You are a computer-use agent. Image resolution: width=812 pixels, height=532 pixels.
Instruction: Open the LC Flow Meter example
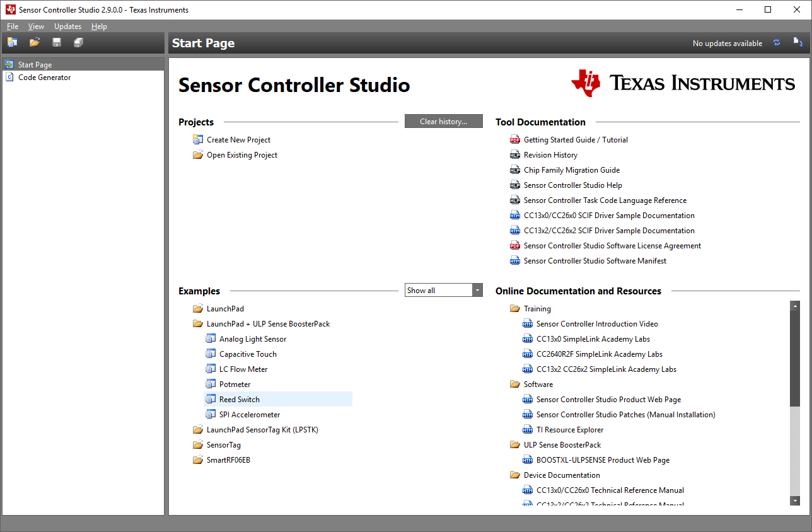pyautogui.click(x=243, y=369)
